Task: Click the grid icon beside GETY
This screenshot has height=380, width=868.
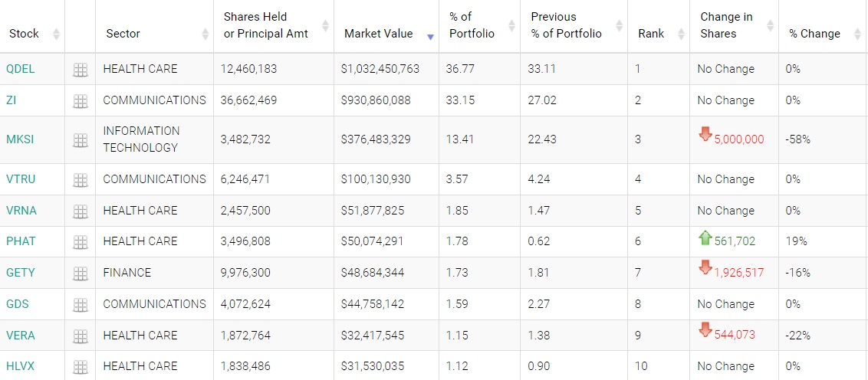Action: coord(80,274)
